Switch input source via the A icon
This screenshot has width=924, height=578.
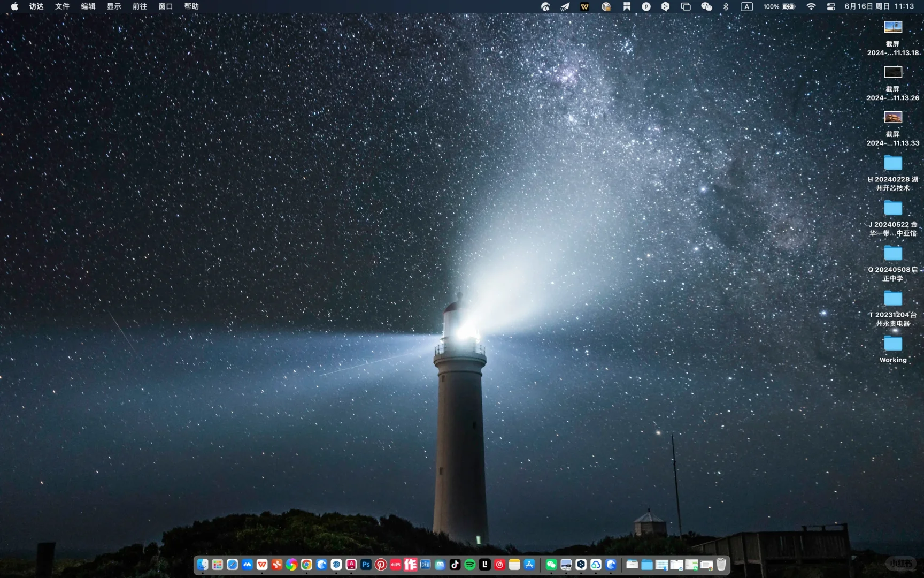click(746, 6)
